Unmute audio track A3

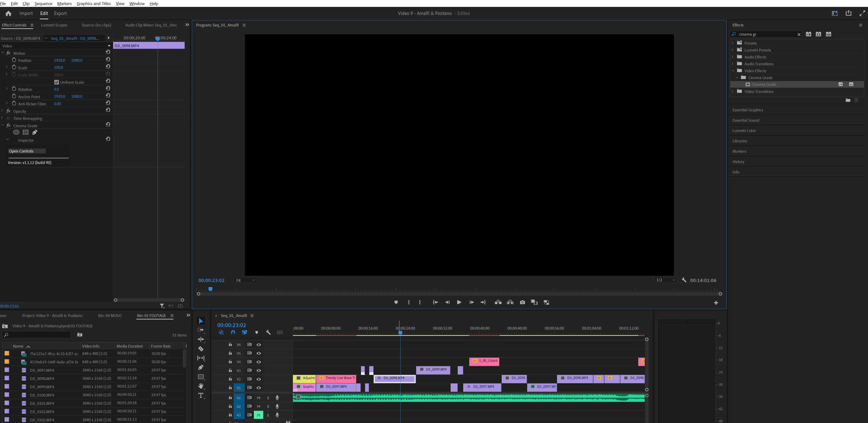tap(258, 415)
